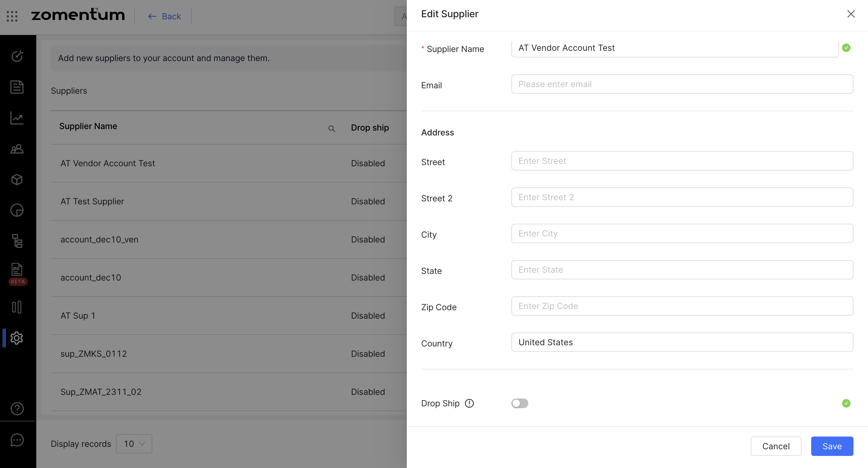Open the Display records dropdown
Screen dimensions: 868x468
point(134,444)
